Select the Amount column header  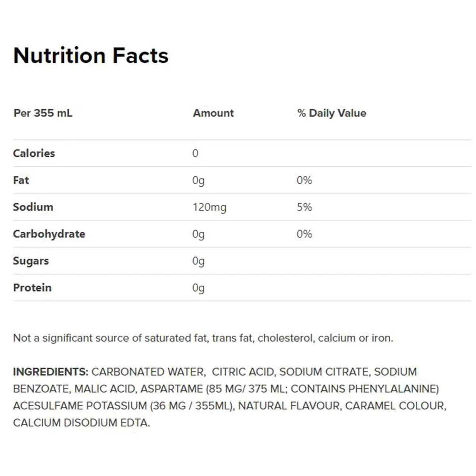pyautogui.click(x=213, y=113)
